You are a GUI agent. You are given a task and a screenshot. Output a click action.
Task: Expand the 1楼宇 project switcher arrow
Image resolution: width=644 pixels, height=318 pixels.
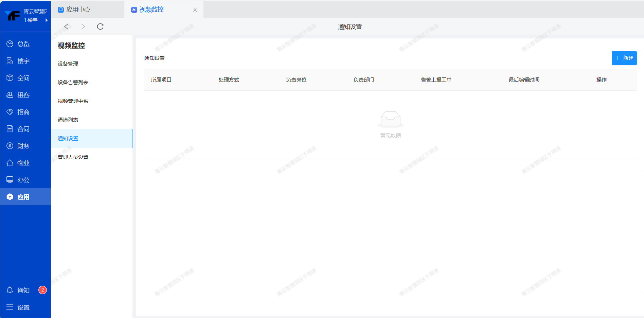click(47, 20)
